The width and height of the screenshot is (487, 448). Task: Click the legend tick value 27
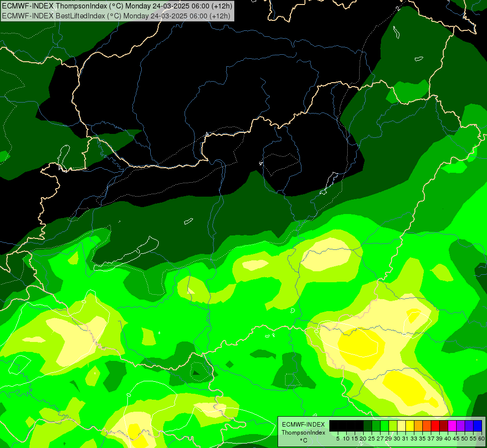380,439
